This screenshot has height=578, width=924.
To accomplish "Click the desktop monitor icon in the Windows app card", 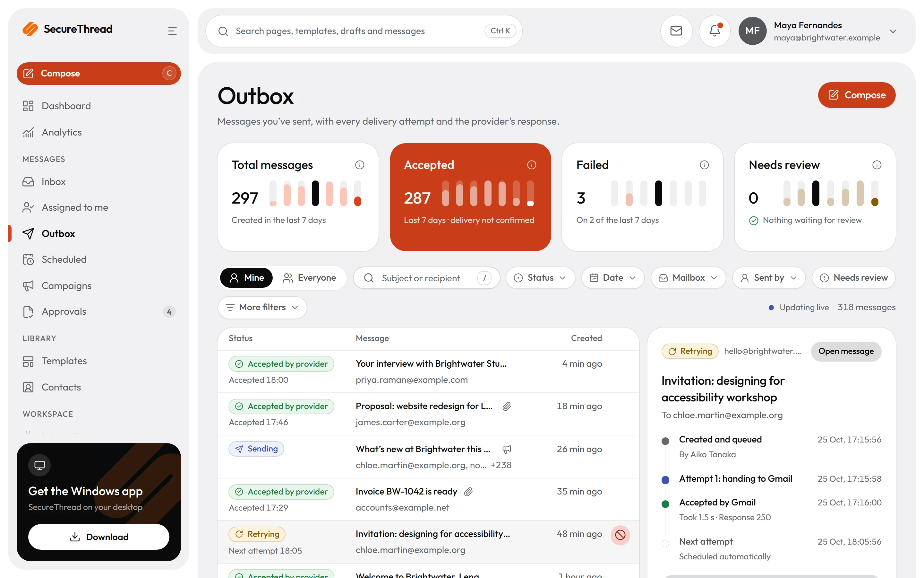I will [39, 465].
